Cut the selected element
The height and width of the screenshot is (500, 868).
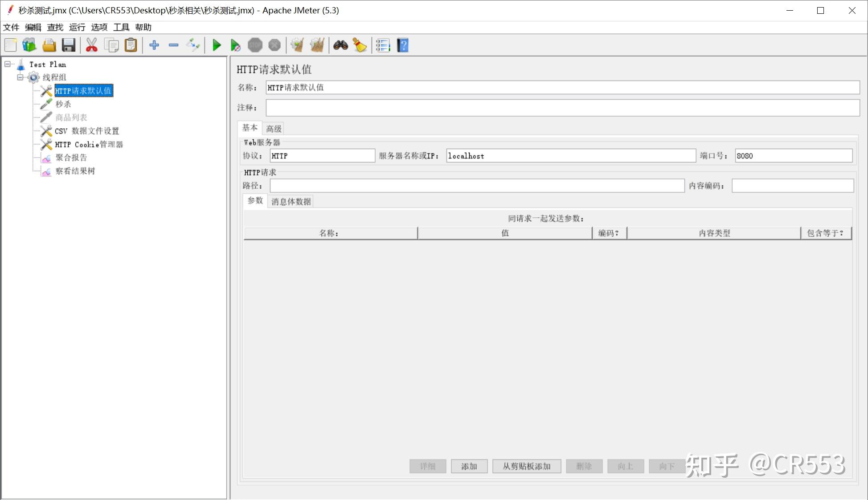(91, 45)
